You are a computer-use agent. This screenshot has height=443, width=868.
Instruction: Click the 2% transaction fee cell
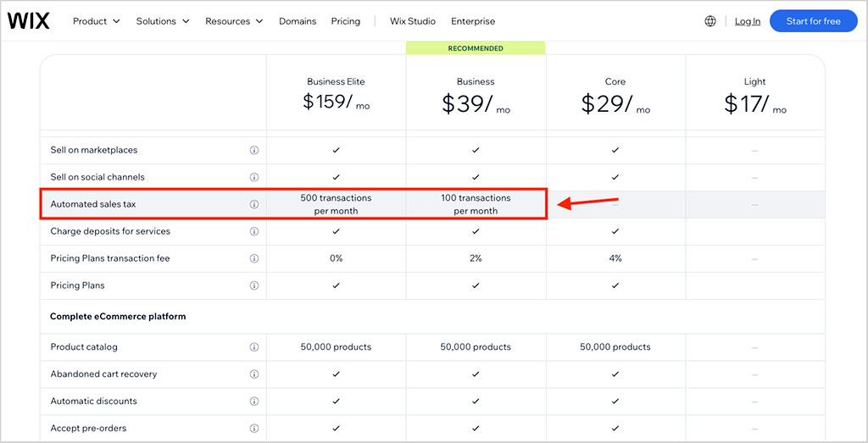476,258
